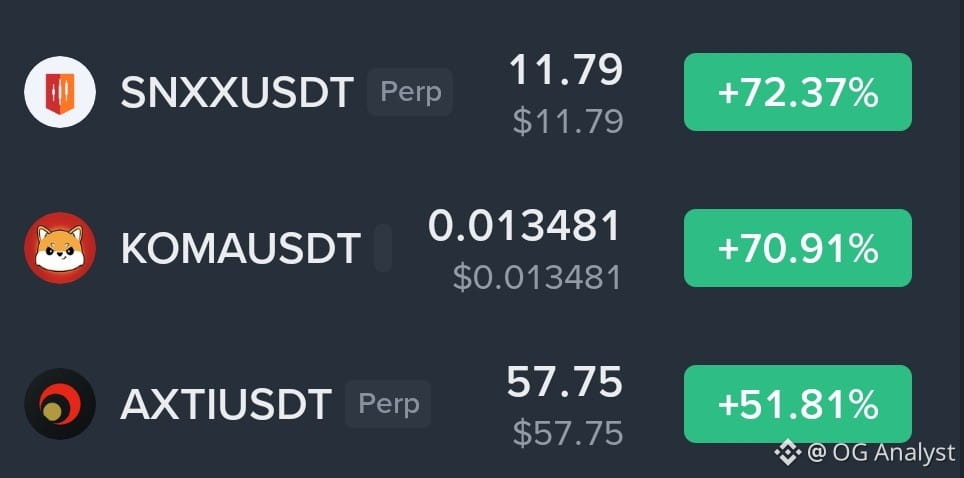Viewport: 964px width, 478px height.
Task: Click the SNXXUSDT coin logo icon
Action: point(60,92)
